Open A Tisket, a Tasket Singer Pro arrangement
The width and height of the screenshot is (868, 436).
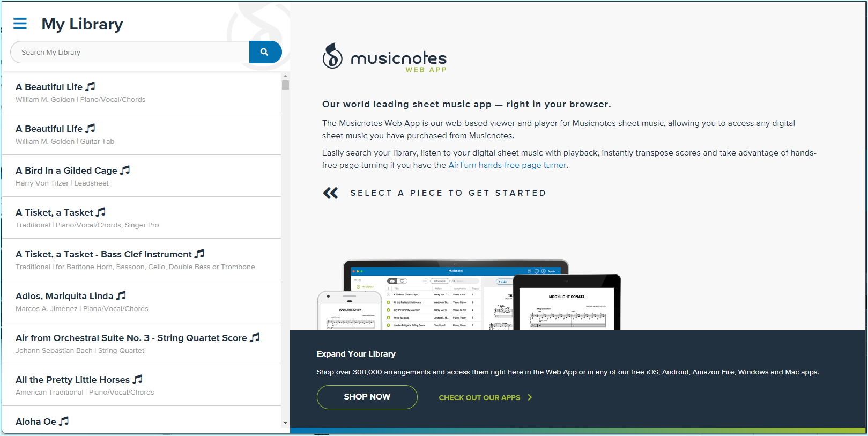coord(142,218)
